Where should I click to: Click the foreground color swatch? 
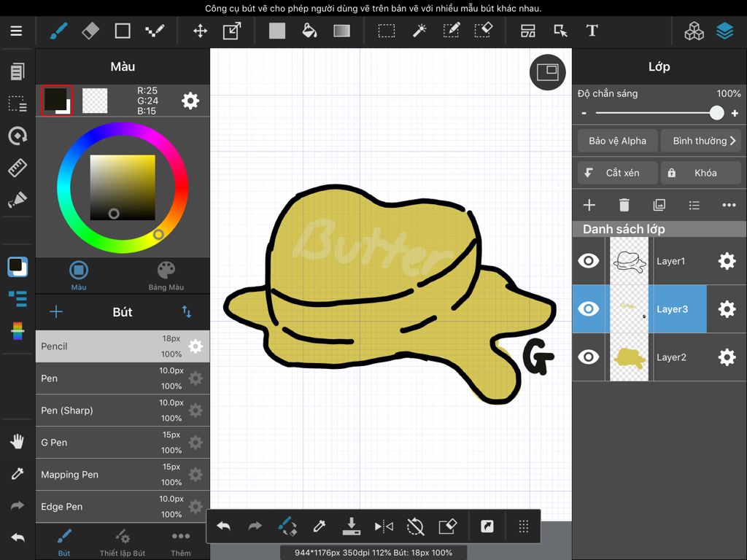tap(57, 101)
